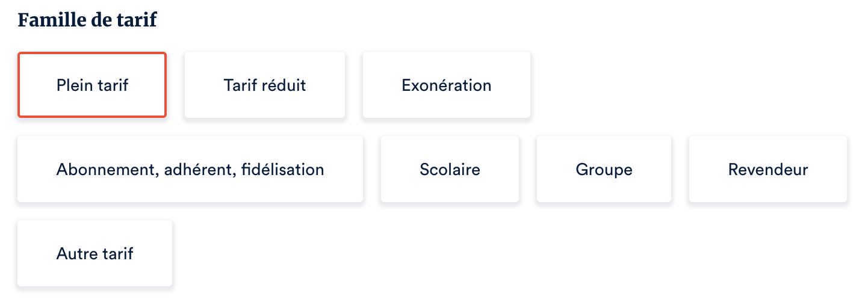Image resolution: width=868 pixels, height=308 pixels.
Task: Pick Abonnement, adhérent, fidélisation rate family
Action: [x=190, y=169]
